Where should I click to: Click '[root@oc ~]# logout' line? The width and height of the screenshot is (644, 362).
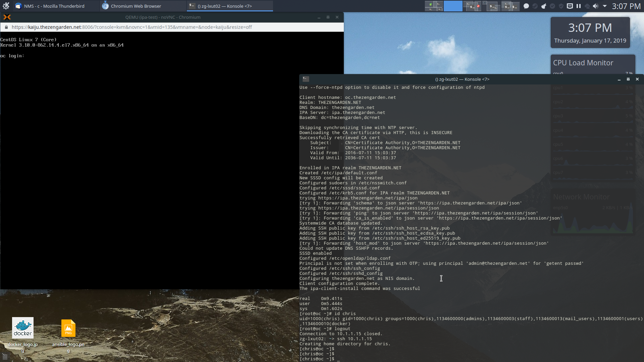tap(325, 328)
